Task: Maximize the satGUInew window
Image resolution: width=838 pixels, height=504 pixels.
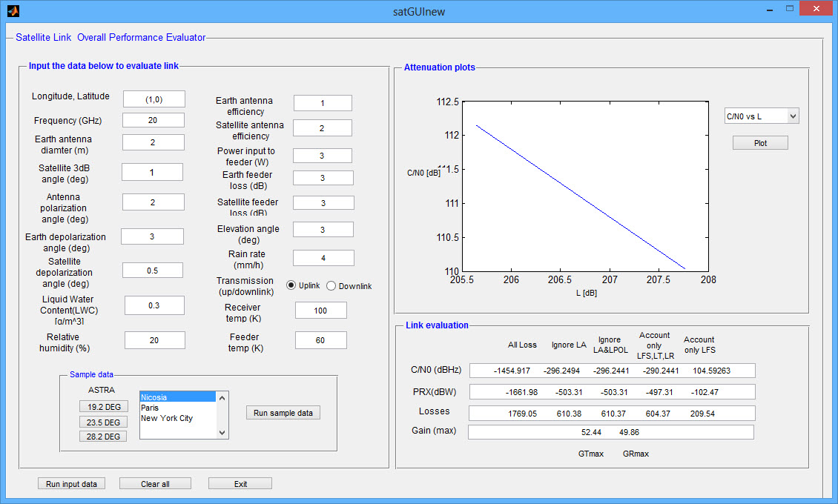Action: pos(789,9)
